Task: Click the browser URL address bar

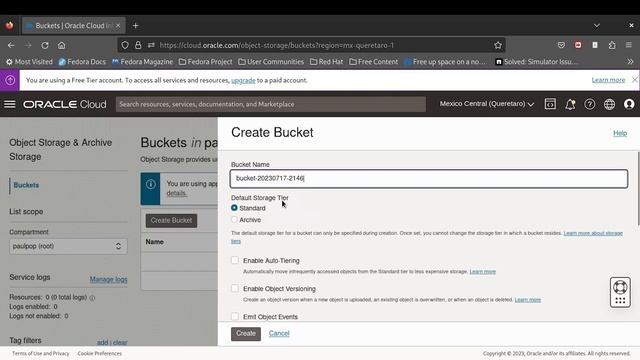Action: point(311,45)
